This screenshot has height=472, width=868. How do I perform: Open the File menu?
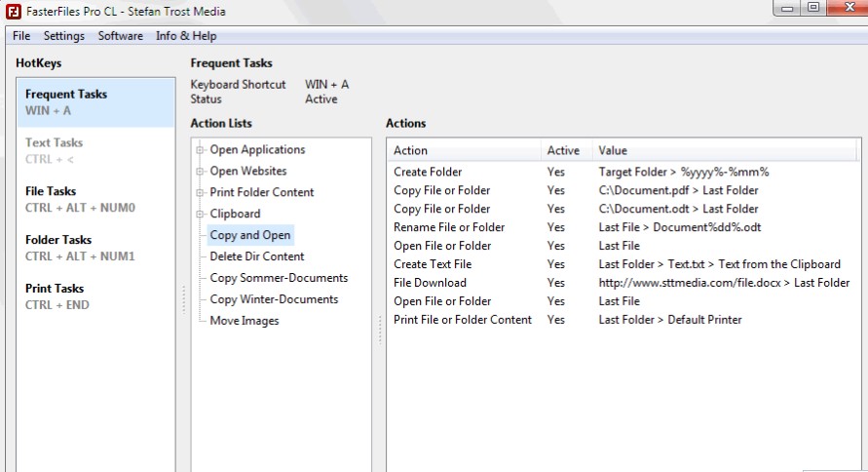pos(21,36)
